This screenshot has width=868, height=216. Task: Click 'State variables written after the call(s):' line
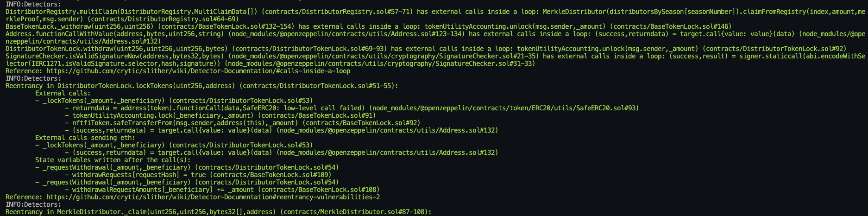click(113, 160)
